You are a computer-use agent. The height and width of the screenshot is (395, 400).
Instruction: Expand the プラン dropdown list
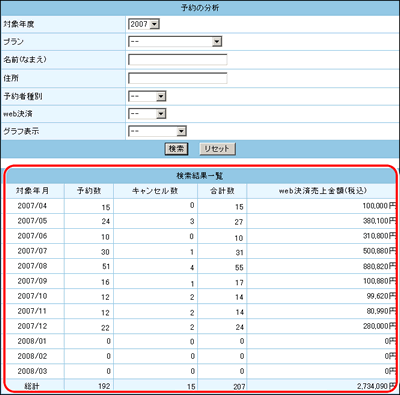coord(175,42)
